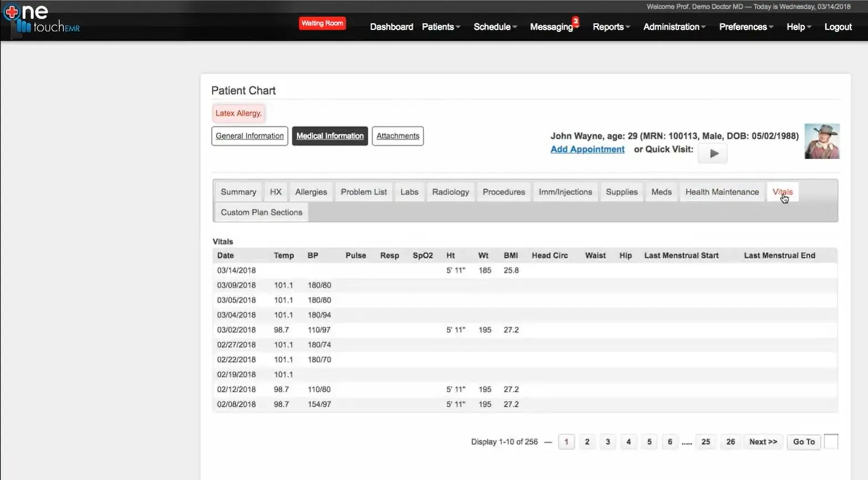
Task: Open the Custom Plan Sections tab
Action: coord(261,212)
